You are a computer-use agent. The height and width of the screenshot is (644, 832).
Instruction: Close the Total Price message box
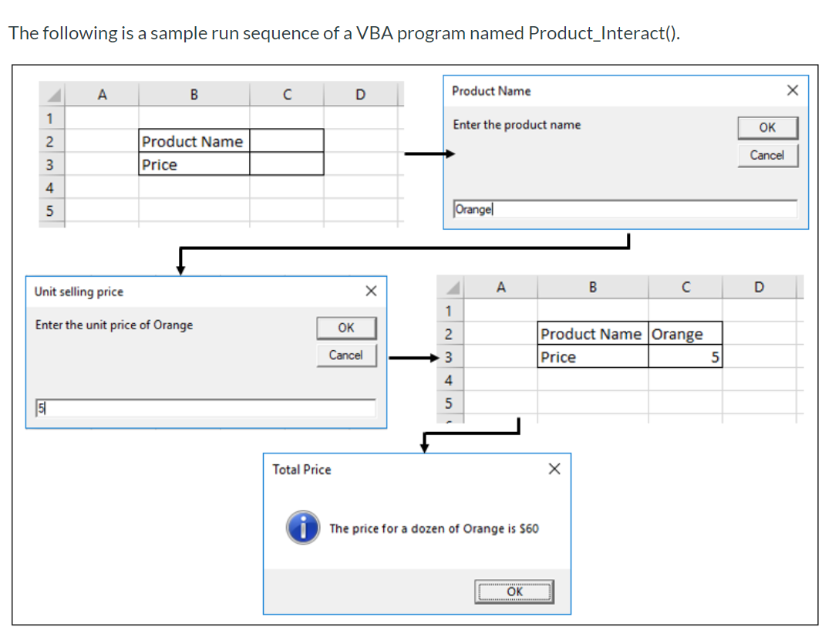click(x=554, y=467)
